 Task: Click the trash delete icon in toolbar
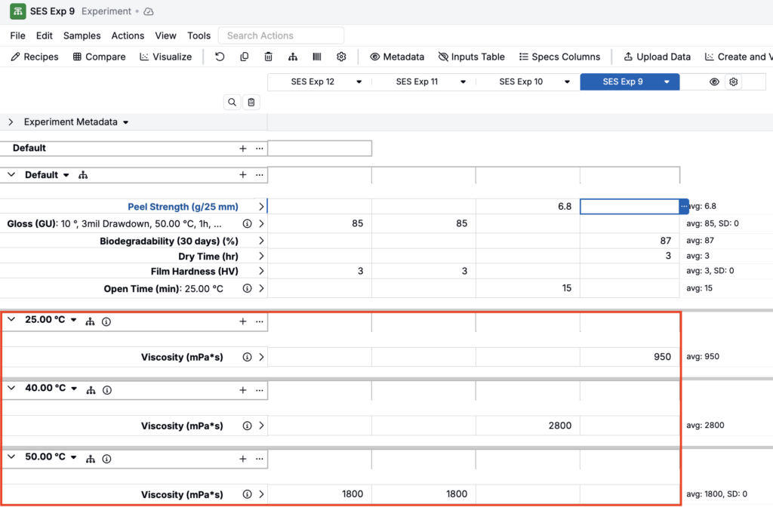pos(268,57)
